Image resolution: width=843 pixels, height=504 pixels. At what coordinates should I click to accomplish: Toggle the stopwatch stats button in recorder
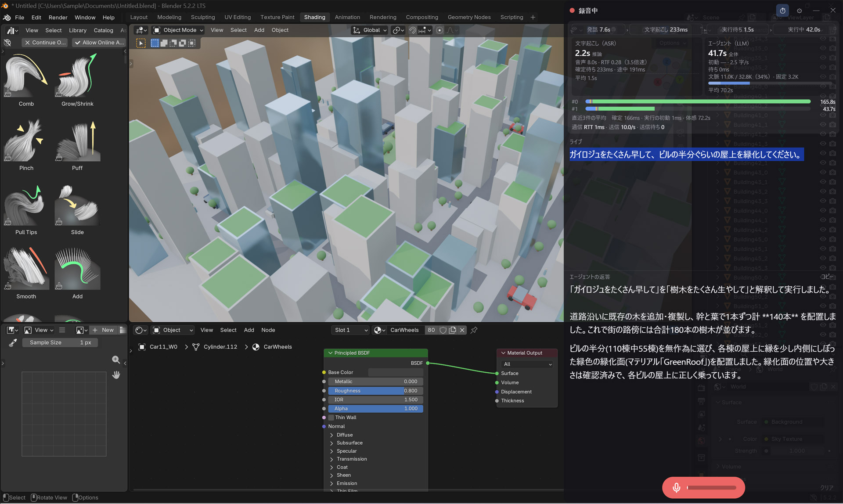click(782, 11)
